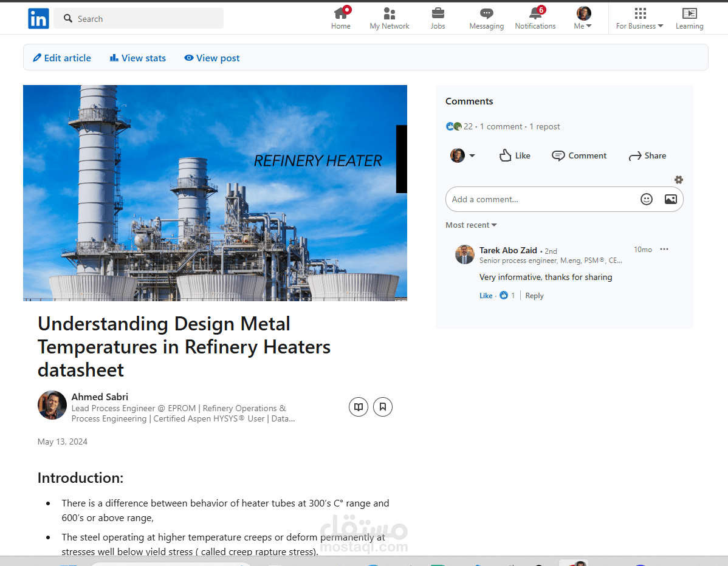Show the 1 repost link

544,126
